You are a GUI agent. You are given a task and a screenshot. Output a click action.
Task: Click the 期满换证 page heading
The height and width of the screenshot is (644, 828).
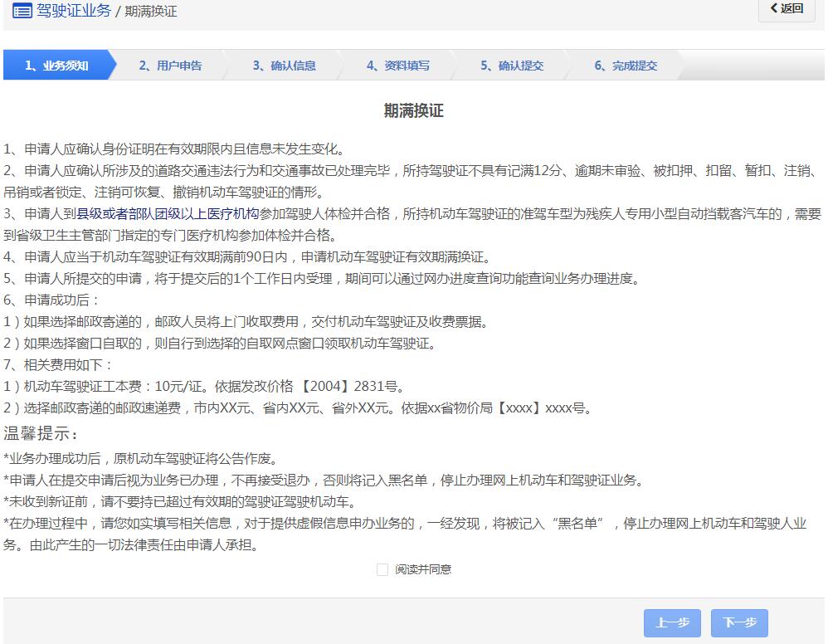tap(412, 112)
